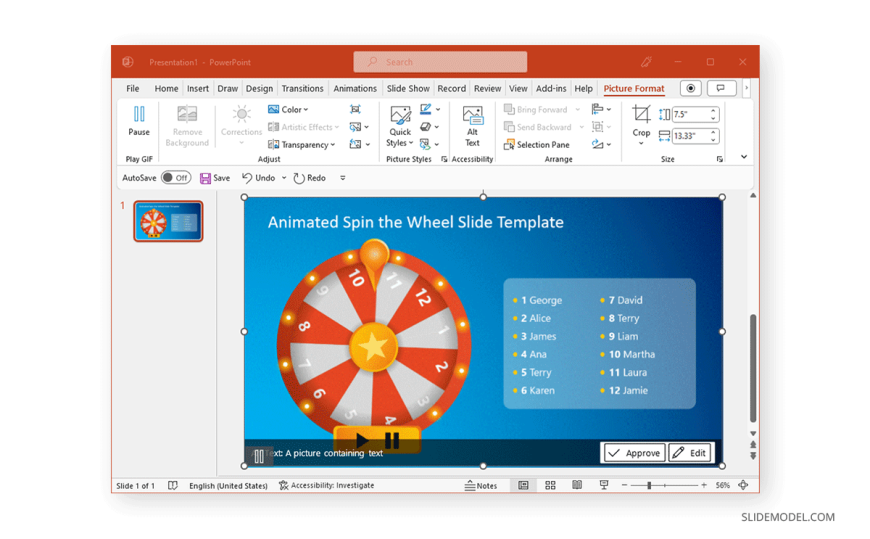The image size is (870, 539).
Task: Click the shape height field 7.5"
Action: tap(690, 114)
